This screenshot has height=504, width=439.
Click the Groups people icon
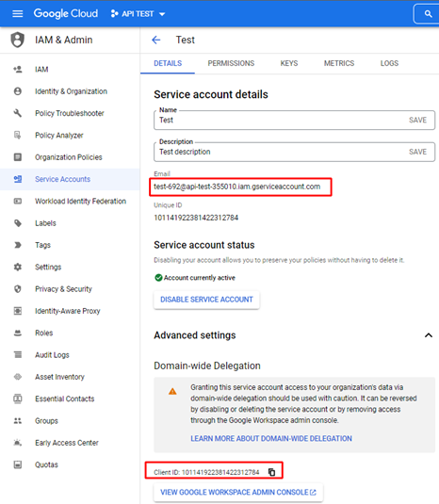pyautogui.click(x=18, y=421)
